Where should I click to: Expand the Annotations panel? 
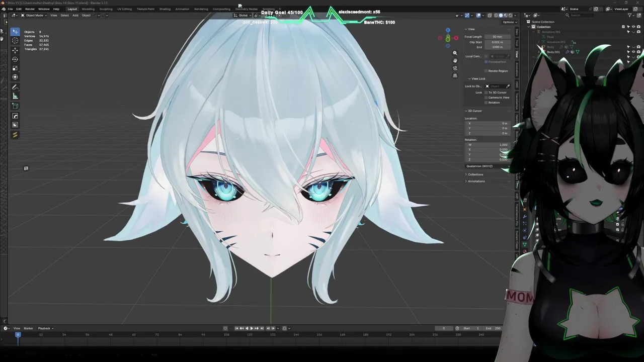[x=475, y=181]
